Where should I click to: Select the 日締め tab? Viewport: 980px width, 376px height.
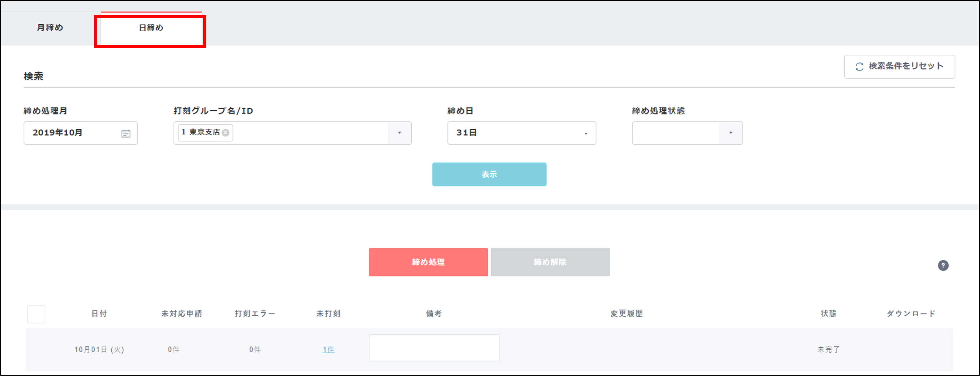[x=151, y=28]
